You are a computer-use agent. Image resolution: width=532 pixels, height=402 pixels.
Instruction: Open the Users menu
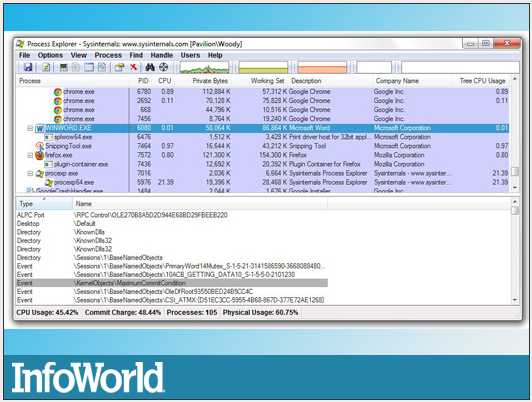[190, 55]
